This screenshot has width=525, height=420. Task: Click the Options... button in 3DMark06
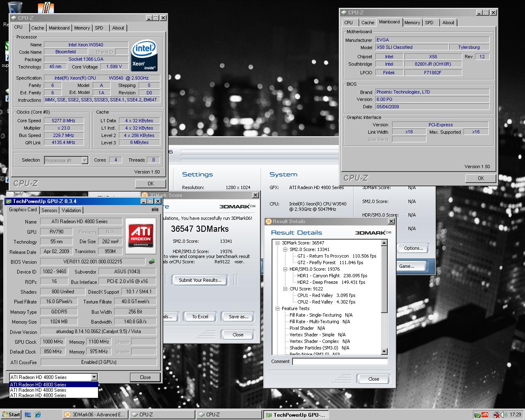[x=413, y=248]
